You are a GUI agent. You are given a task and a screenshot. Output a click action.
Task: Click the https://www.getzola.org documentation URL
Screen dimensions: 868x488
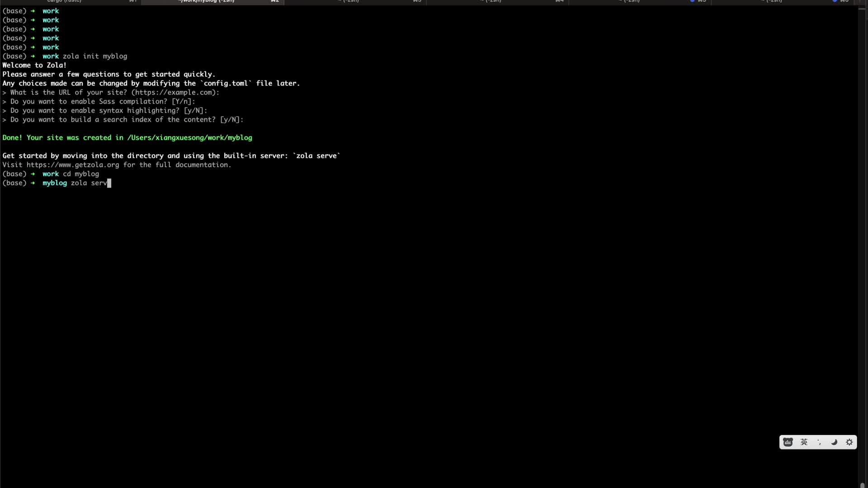tap(72, 165)
